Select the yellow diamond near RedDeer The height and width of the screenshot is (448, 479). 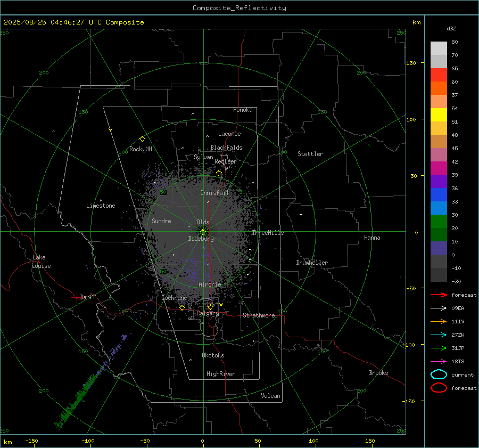click(x=219, y=173)
